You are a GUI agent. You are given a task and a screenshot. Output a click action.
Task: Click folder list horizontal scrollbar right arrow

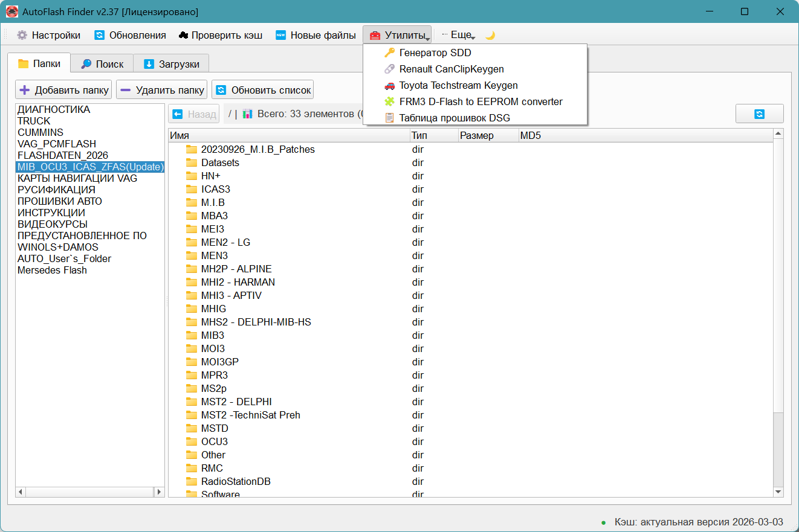[x=160, y=492]
